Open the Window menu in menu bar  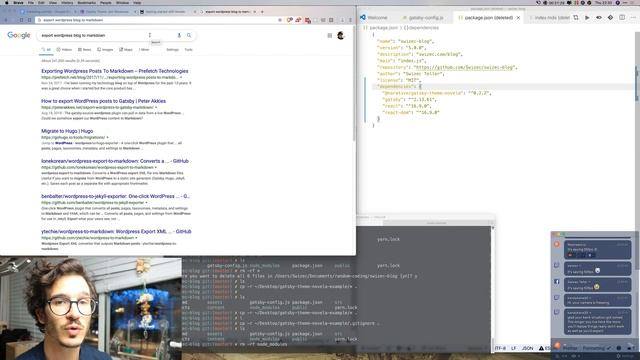(x=122, y=3)
